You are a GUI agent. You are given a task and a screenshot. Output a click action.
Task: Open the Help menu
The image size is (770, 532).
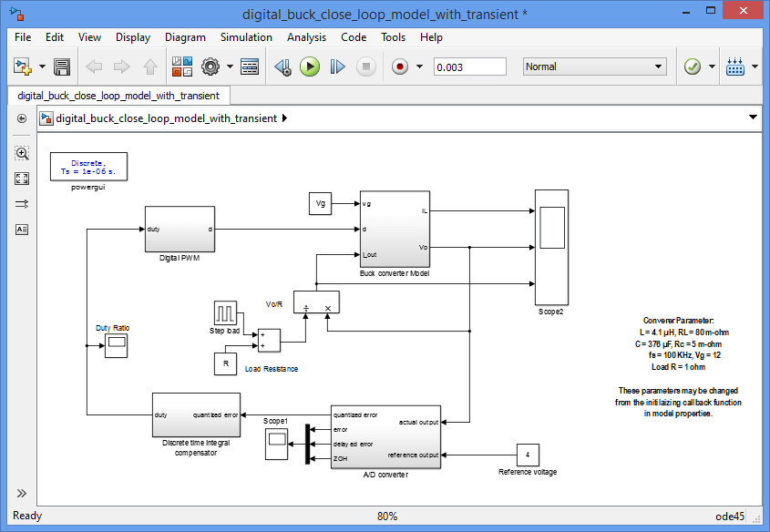[431, 37]
